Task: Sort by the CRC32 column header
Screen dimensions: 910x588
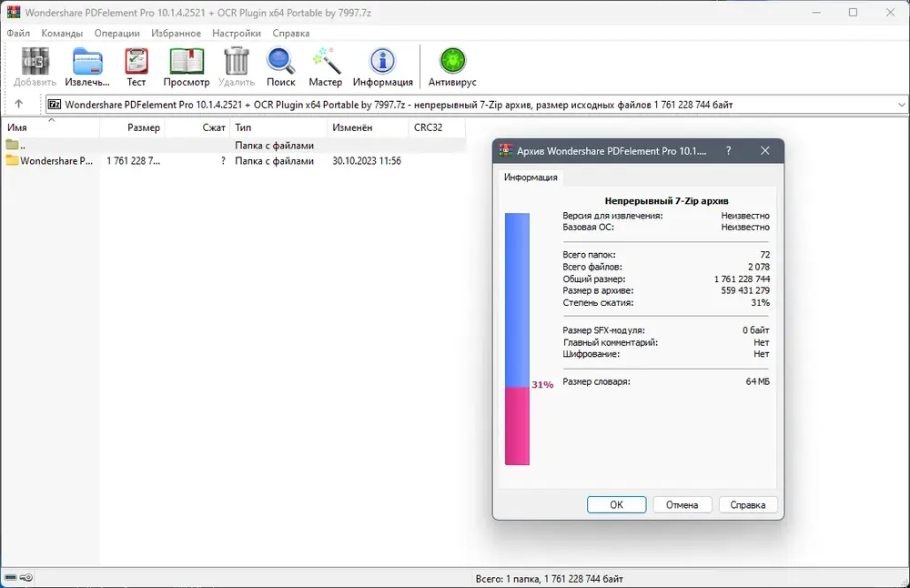Action: 437,127
